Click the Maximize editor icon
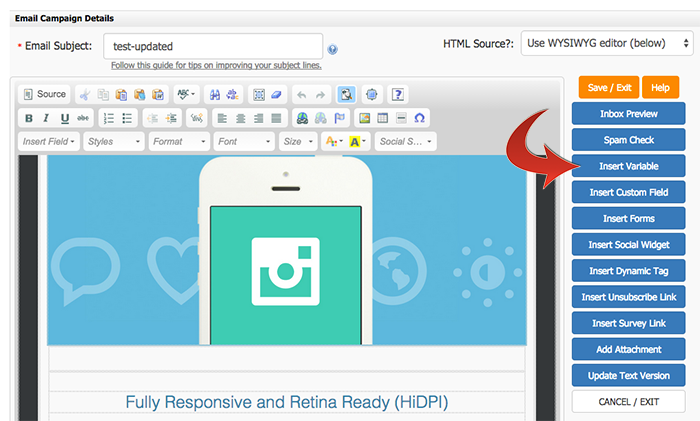The image size is (700, 421). pyautogui.click(x=371, y=95)
